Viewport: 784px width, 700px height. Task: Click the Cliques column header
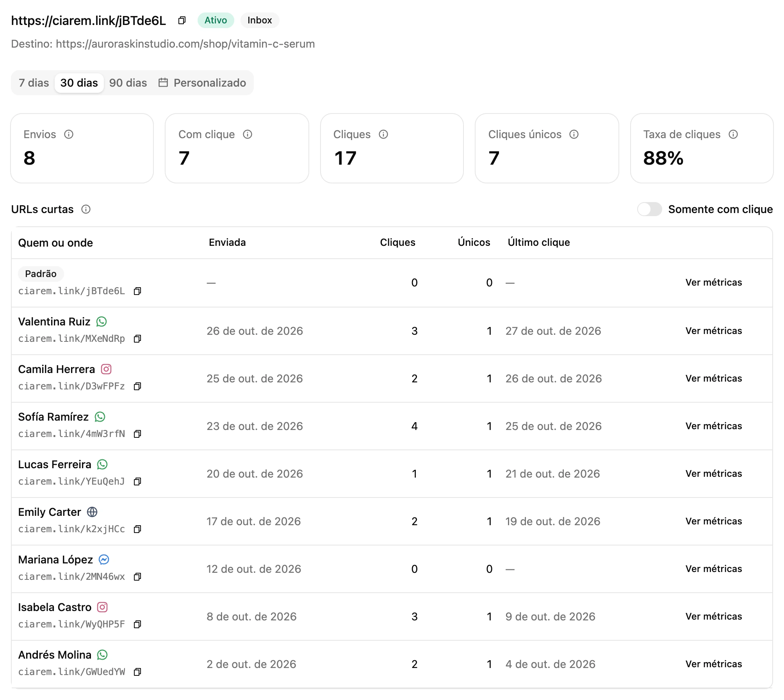(x=397, y=242)
